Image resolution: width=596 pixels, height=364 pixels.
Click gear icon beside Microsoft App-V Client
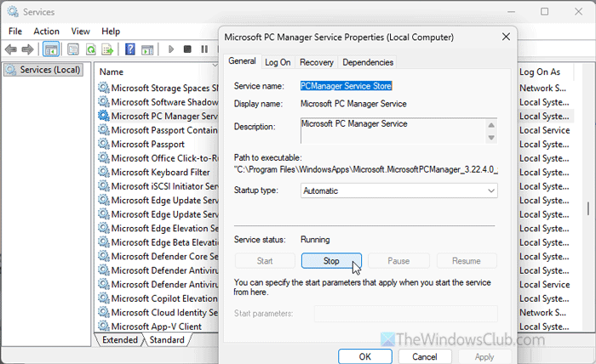point(103,326)
